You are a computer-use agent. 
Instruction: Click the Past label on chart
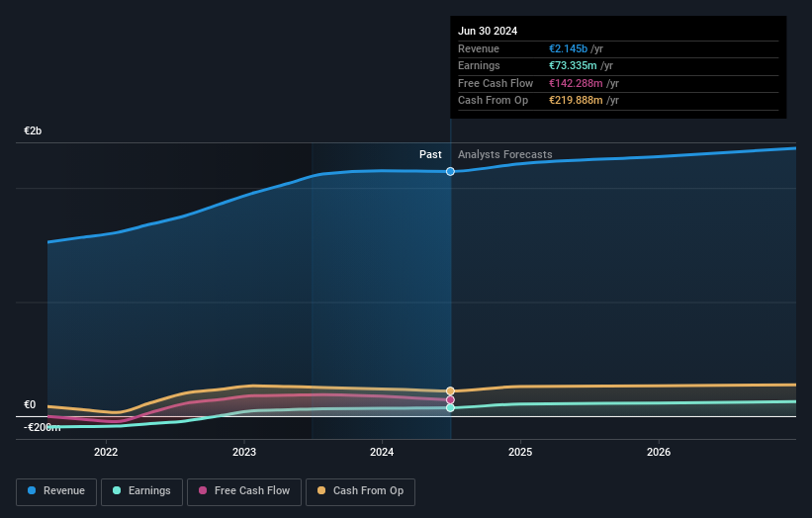pyautogui.click(x=430, y=154)
